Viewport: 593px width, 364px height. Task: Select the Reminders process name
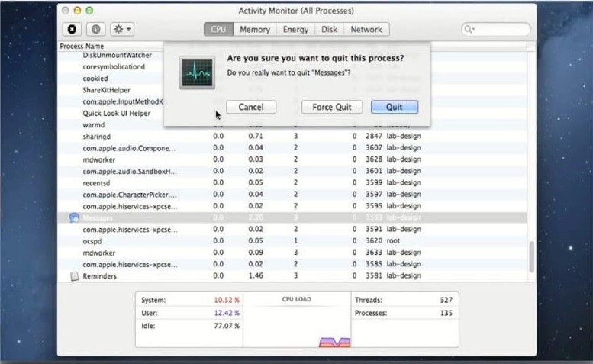tap(99, 276)
